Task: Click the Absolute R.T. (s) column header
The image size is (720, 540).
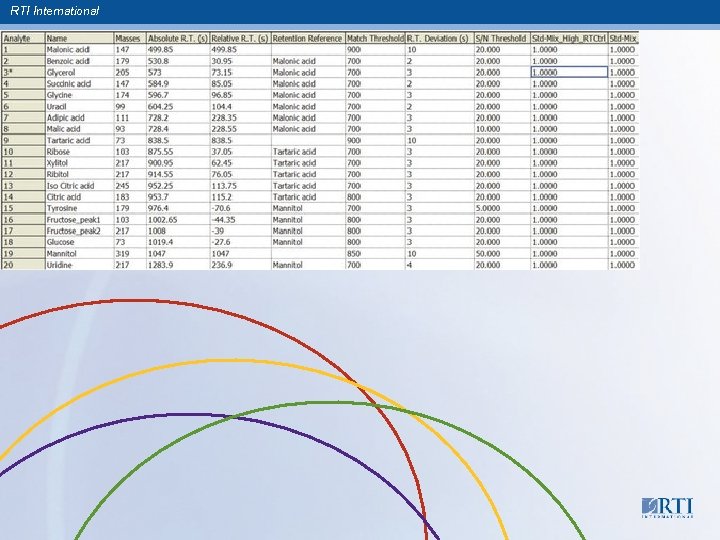Action: coord(178,39)
